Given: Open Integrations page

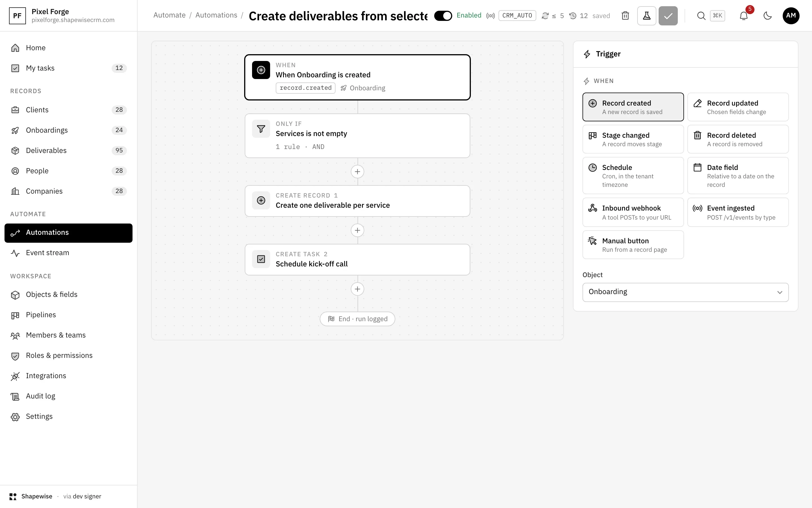Looking at the screenshot, I should coord(69,376).
